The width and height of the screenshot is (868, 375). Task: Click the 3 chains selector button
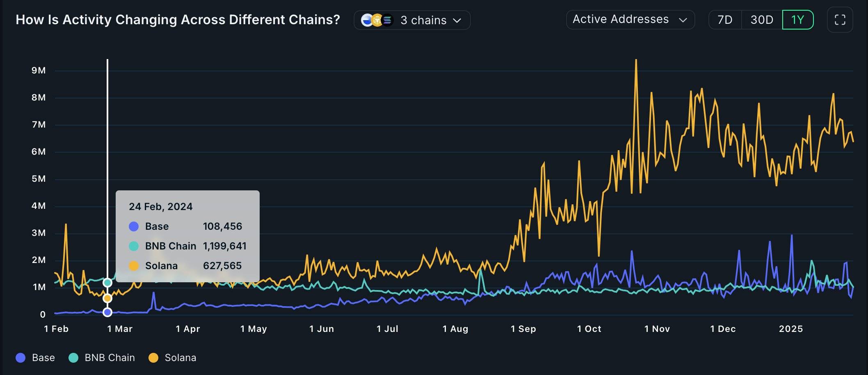point(412,20)
